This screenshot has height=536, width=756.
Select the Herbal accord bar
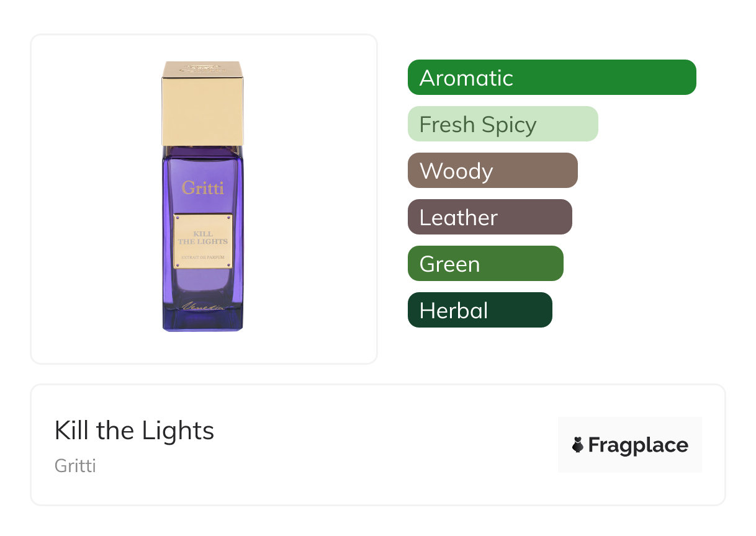(479, 310)
